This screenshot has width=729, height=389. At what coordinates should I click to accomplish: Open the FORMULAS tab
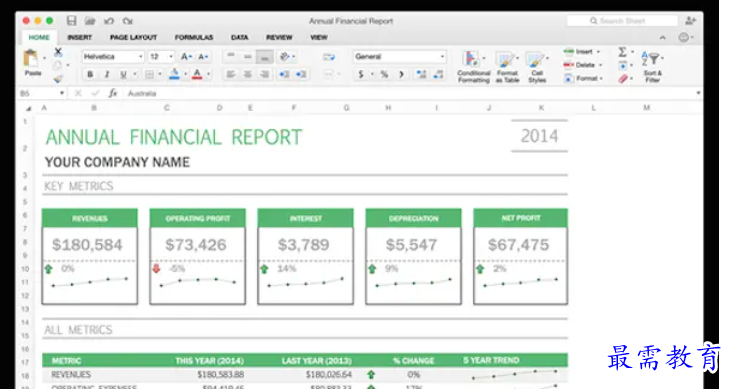(x=194, y=37)
